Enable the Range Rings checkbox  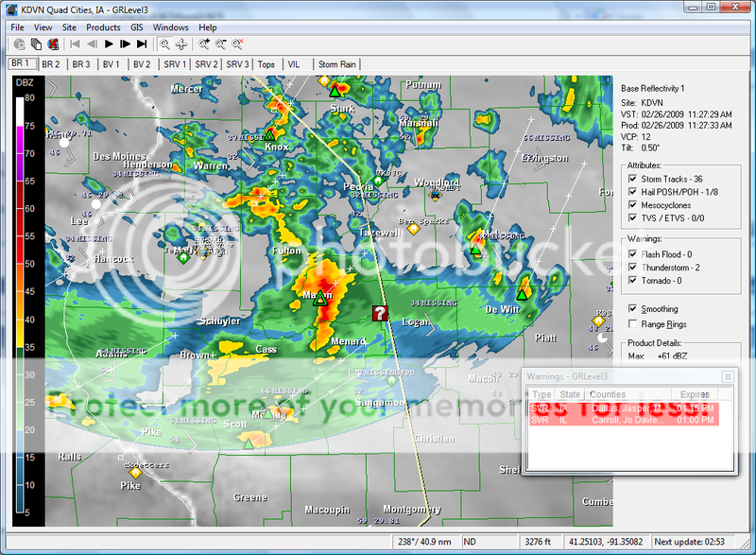(x=632, y=324)
